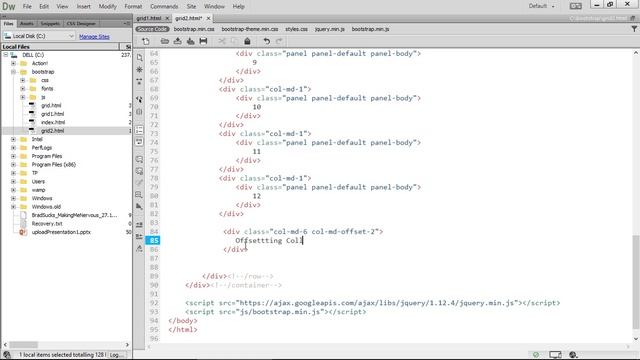
Task: Click the Save icon with the up arrow
Action: tap(178, 41)
